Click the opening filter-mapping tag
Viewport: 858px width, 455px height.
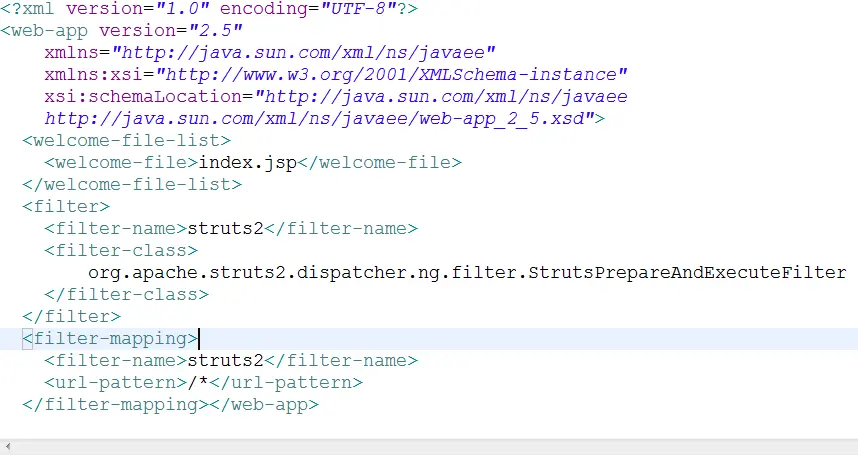(111, 339)
